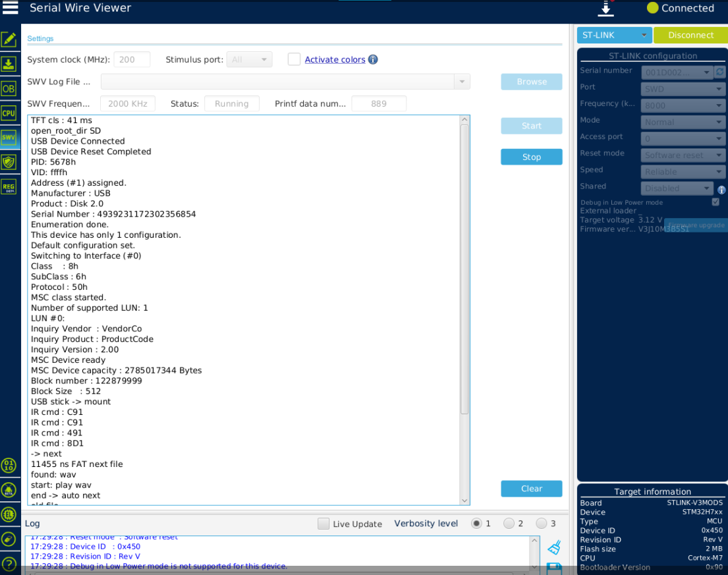
Task: Enable the Activate colors checkbox
Action: click(x=294, y=59)
